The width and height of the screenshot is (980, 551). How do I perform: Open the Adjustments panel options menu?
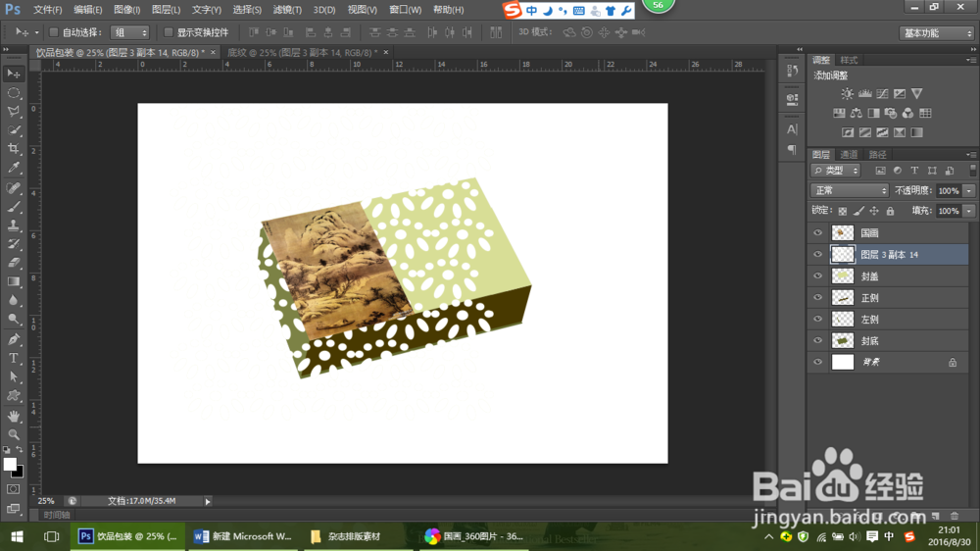970,60
